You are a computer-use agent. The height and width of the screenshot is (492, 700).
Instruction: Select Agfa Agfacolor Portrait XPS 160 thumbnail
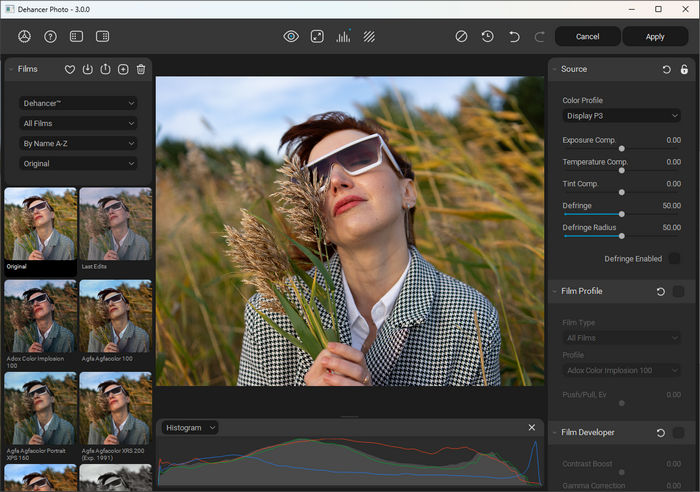[x=41, y=409]
